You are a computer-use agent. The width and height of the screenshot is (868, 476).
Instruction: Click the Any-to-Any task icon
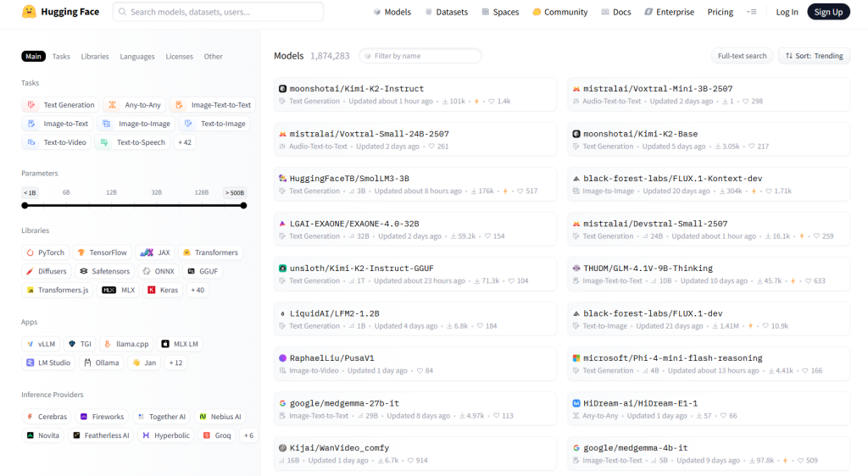113,105
